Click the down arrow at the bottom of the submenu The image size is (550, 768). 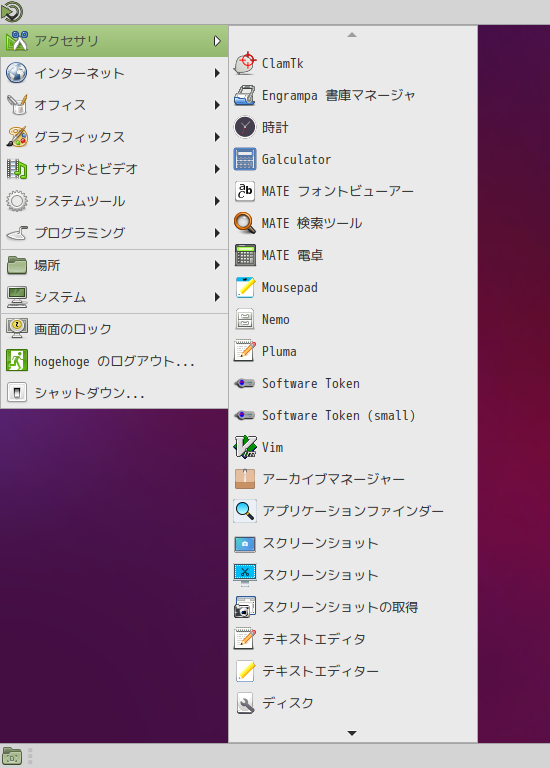tap(352, 733)
